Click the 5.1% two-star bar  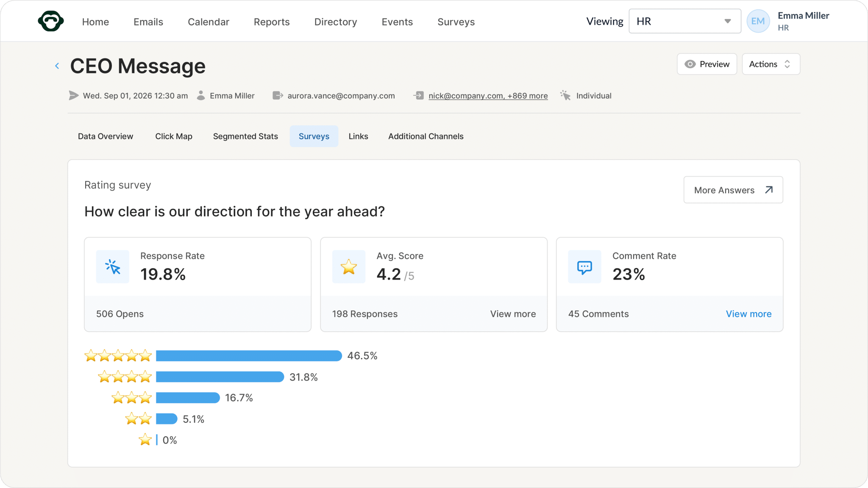(x=167, y=419)
